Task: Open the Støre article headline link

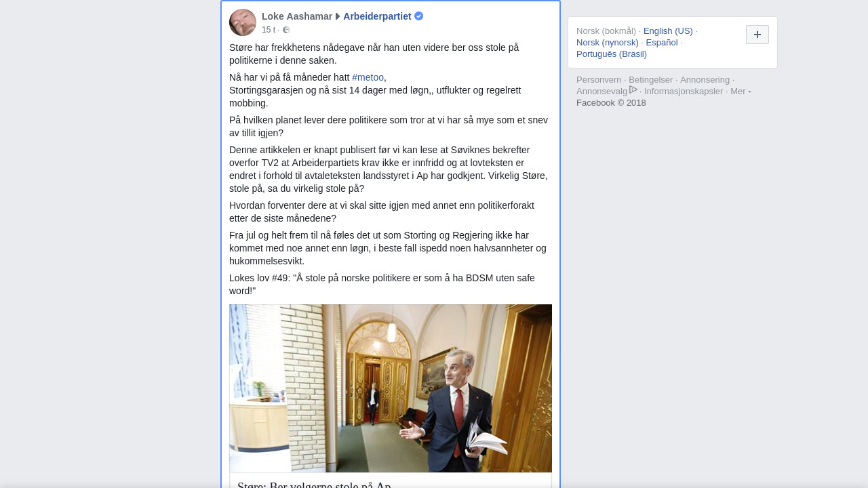Action: tap(314, 484)
